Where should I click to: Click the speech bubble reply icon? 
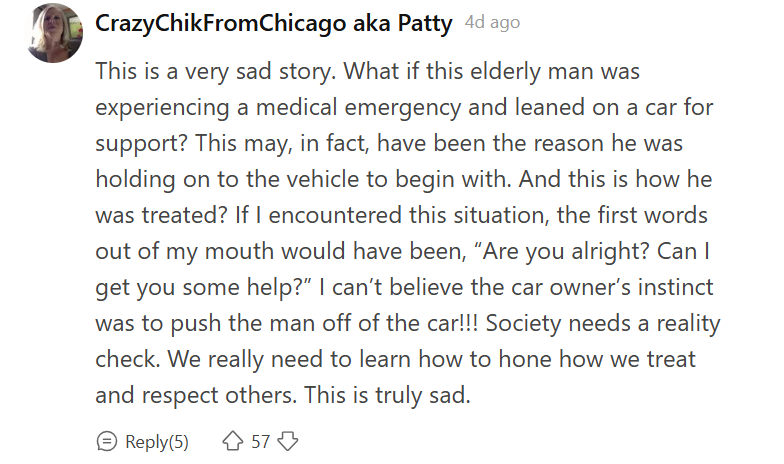click(106, 441)
